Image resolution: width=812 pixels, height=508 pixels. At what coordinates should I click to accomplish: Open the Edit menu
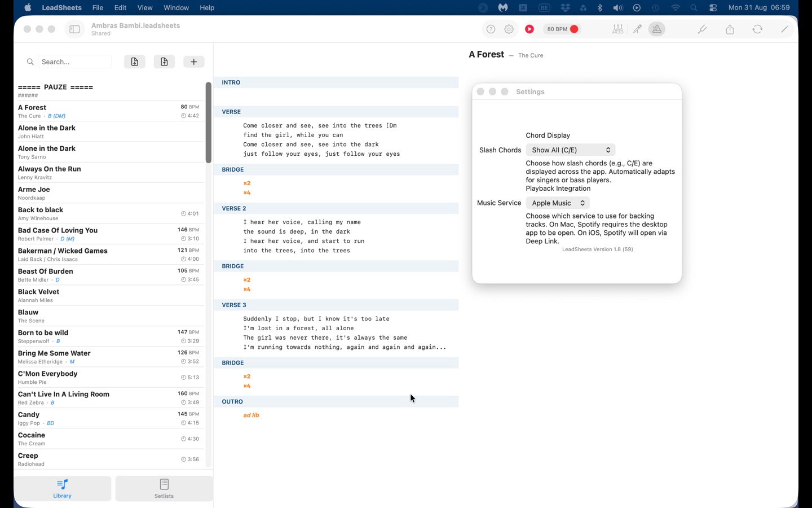coord(120,8)
